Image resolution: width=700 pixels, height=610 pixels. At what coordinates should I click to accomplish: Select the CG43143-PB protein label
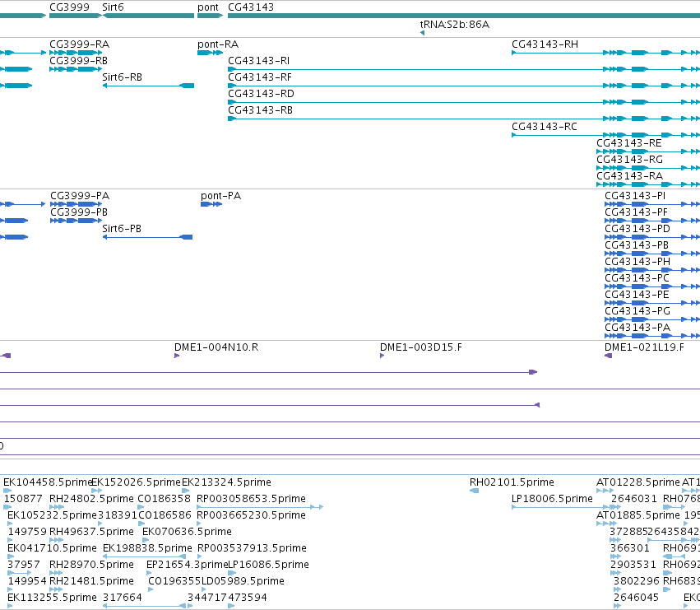637,245
